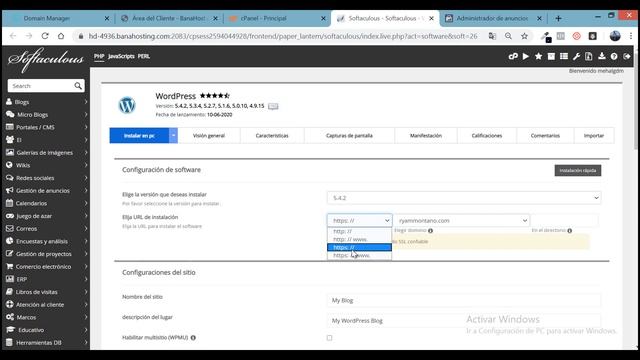Click the browser reload button

tap(45, 36)
